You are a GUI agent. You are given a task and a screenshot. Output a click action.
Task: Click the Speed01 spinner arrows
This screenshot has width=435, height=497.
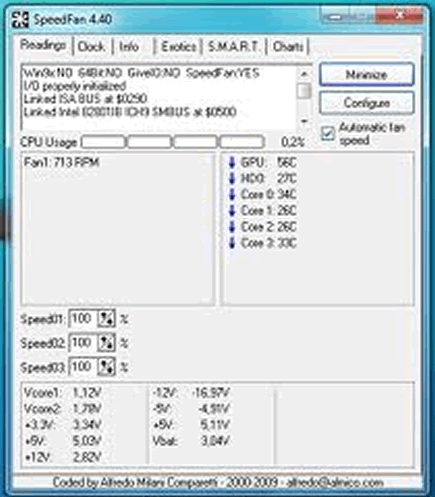pyautogui.click(x=106, y=319)
